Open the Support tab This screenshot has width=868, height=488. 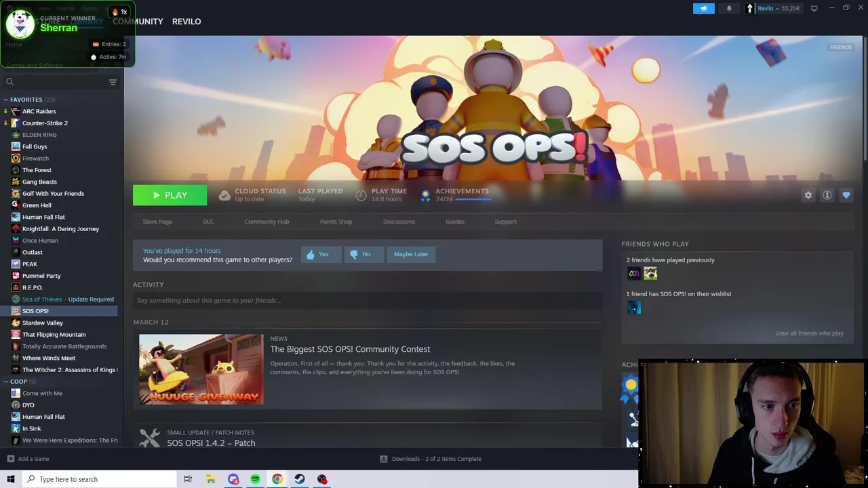505,222
